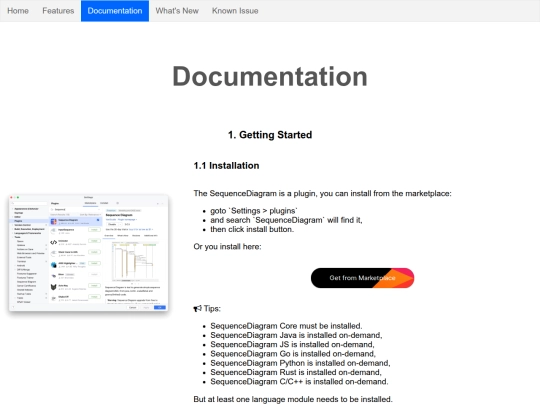Open the What's New tab
540x405 pixels.
[177, 11]
